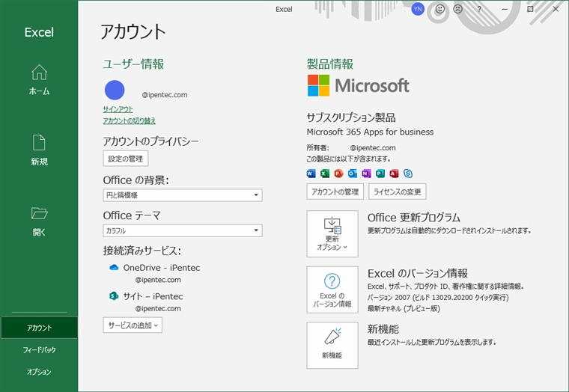Click the YN account avatar in title bar
This screenshot has width=569, height=392.
[418, 9]
